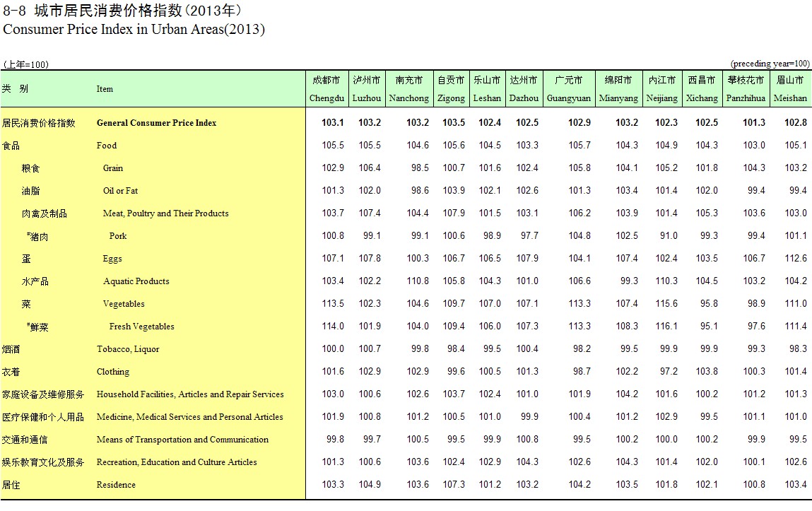Image resolution: width=812 pixels, height=511 pixels.
Task: Click the Grain row label
Action: point(113,168)
